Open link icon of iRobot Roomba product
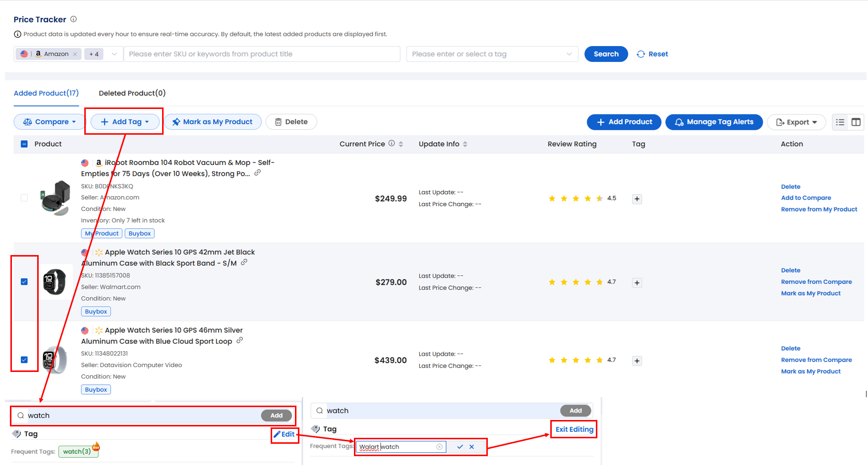 (258, 173)
